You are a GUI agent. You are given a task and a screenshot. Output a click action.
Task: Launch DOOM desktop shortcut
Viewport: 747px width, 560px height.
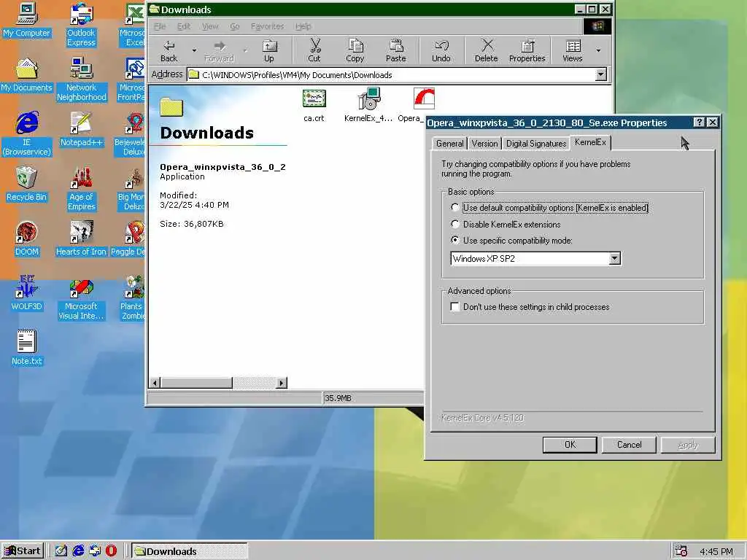26,239
